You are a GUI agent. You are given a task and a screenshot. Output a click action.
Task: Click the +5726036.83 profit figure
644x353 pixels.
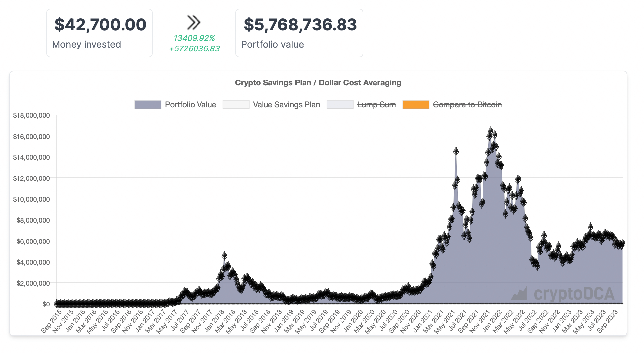(194, 49)
